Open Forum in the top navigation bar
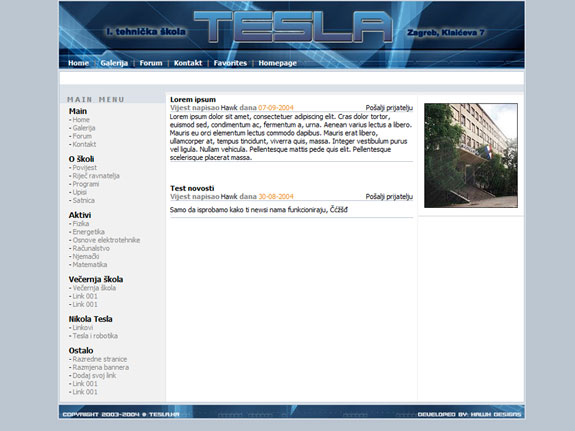 coord(151,63)
